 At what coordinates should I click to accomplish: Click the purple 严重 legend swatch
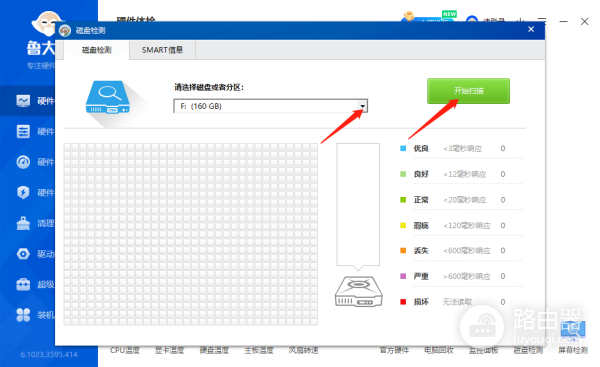pyautogui.click(x=403, y=276)
